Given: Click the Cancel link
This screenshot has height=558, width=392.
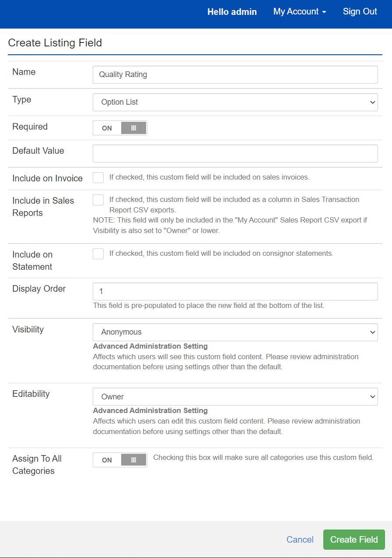Looking at the screenshot, I should pyautogui.click(x=300, y=539).
